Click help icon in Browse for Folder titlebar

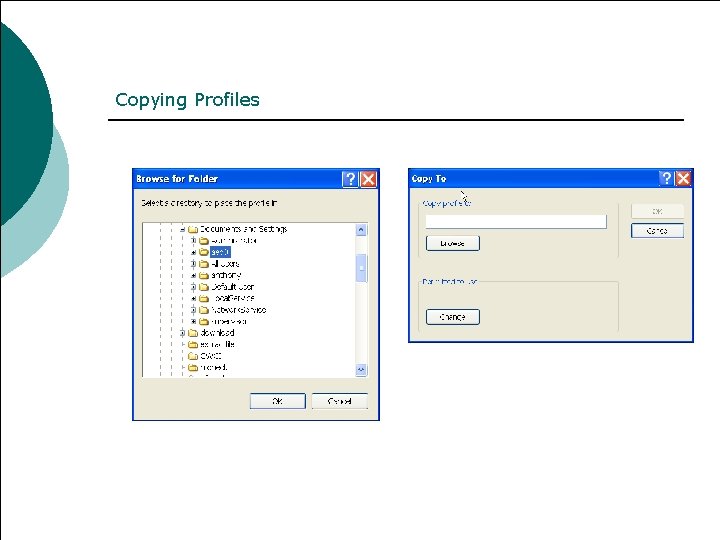[x=350, y=179]
